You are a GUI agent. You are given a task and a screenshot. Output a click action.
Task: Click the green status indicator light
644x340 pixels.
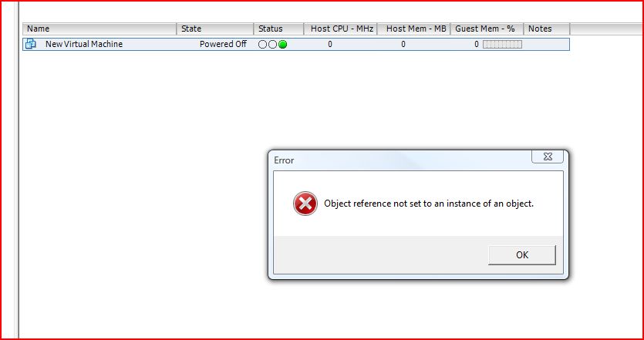282,45
